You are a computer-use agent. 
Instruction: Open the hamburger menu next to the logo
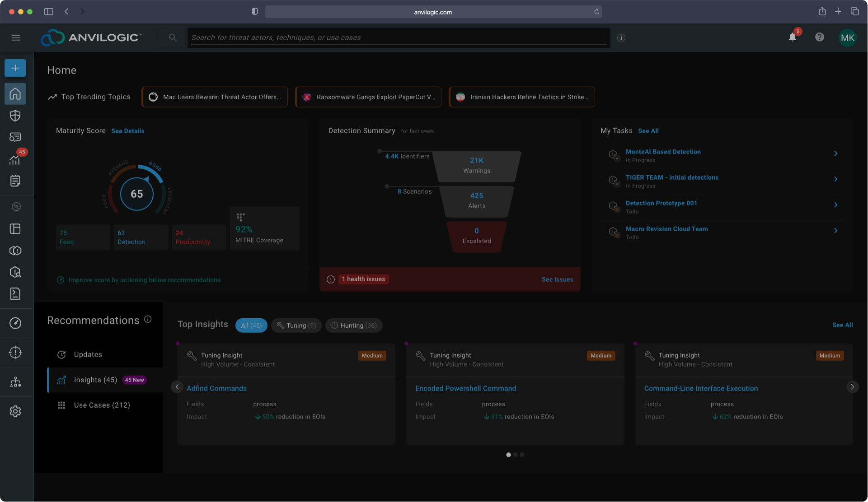click(x=16, y=37)
